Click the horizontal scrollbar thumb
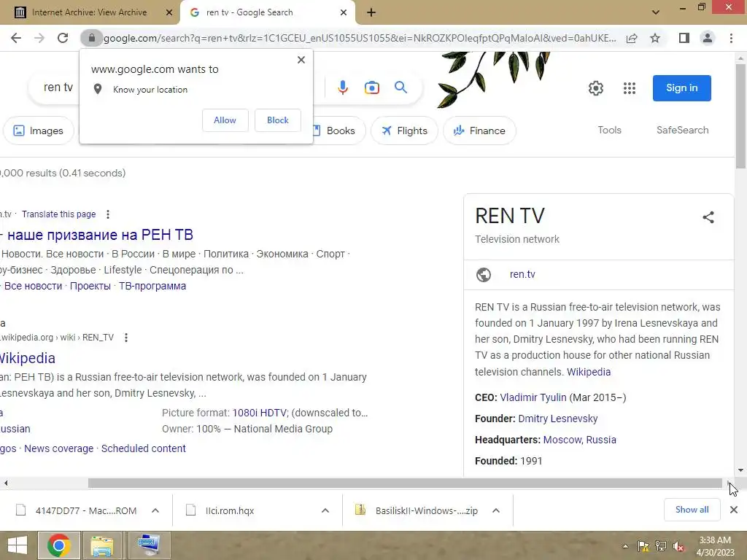Image resolution: width=747 pixels, height=560 pixels. coord(405,483)
